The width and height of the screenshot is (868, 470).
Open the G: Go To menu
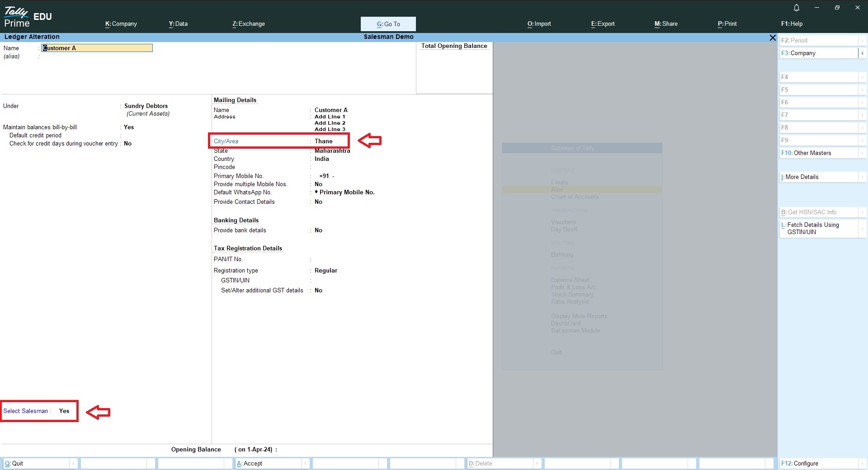tap(388, 24)
